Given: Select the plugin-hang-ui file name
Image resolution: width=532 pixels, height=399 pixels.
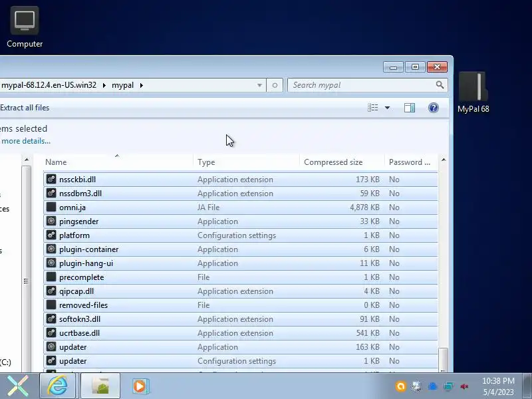Looking at the screenshot, I should [x=86, y=263].
